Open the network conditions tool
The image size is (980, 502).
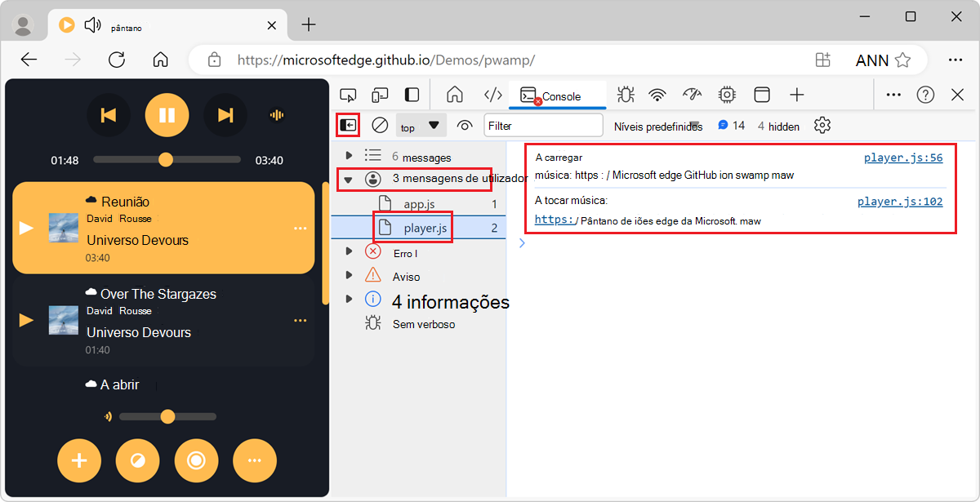tap(657, 94)
